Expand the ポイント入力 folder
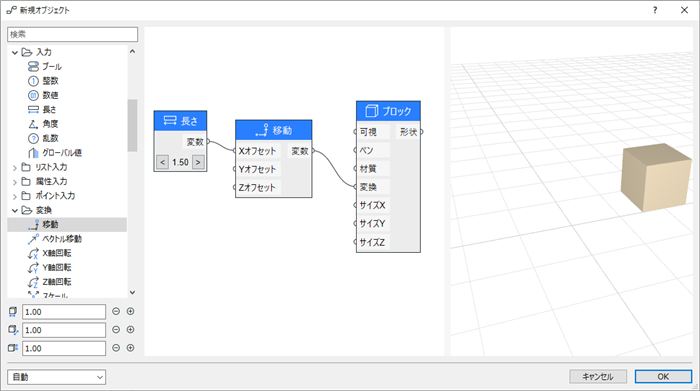 [x=15, y=196]
